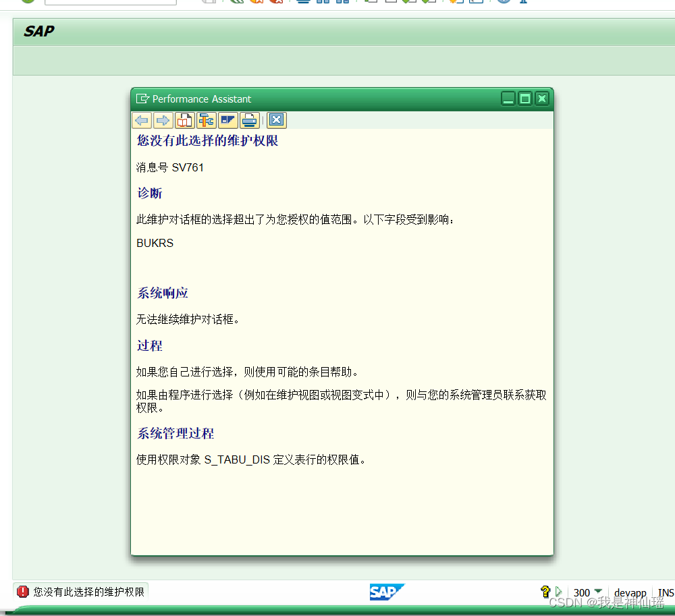Click the forward arrow in Performance Assistant
675x616 pixels.
pyautogui.click(x=163, y=119)
